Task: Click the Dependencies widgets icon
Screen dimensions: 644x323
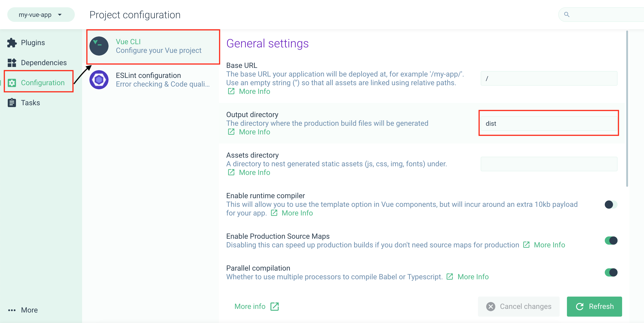Action: coord(12,63)
